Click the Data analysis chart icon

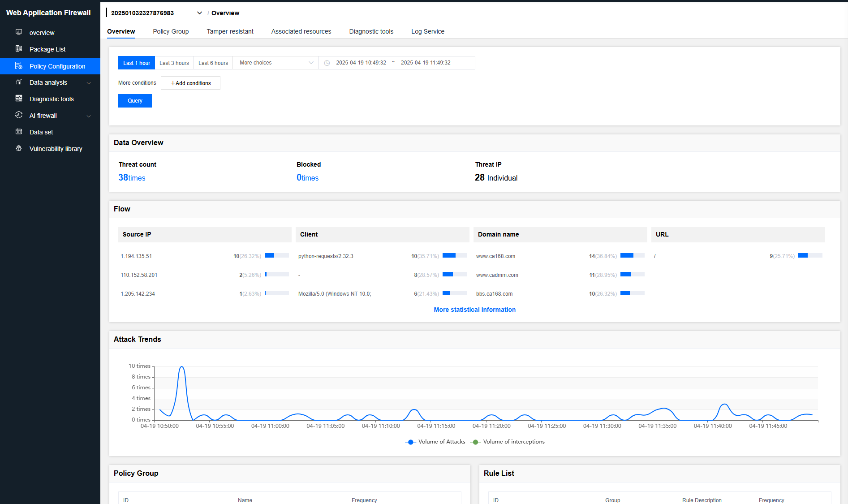coord(19,82)
